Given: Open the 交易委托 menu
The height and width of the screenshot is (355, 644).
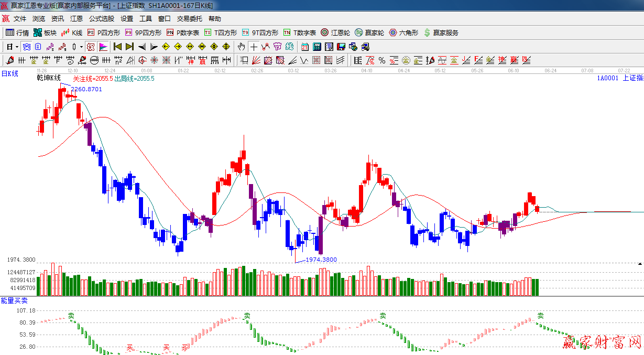Looking at the screenshot, I should click(x=189, y=19).
